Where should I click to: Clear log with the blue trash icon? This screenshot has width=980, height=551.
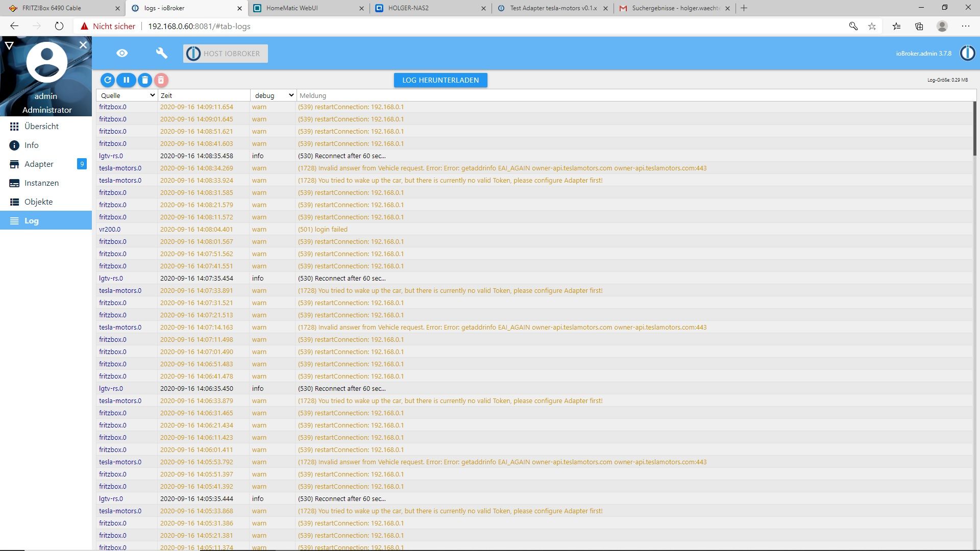[x=145, y=80]
